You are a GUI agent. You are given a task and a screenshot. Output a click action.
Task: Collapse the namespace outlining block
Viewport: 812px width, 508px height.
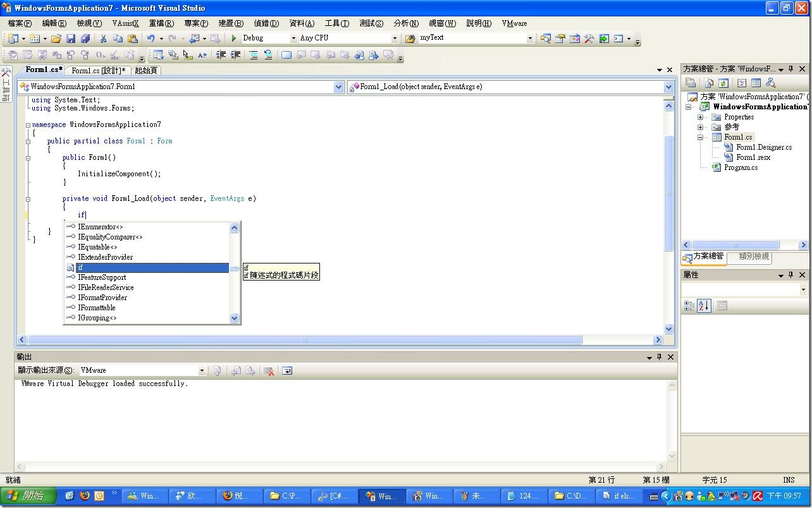pos(28,125)
